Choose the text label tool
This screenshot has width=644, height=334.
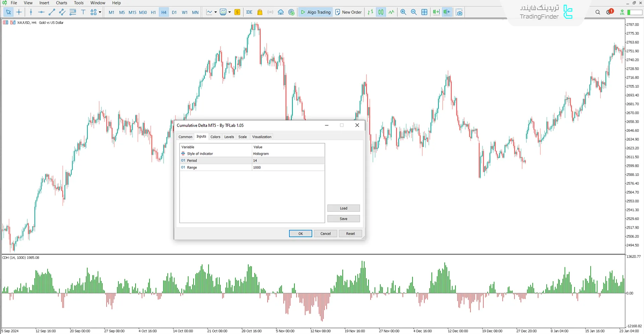(83, 12)
